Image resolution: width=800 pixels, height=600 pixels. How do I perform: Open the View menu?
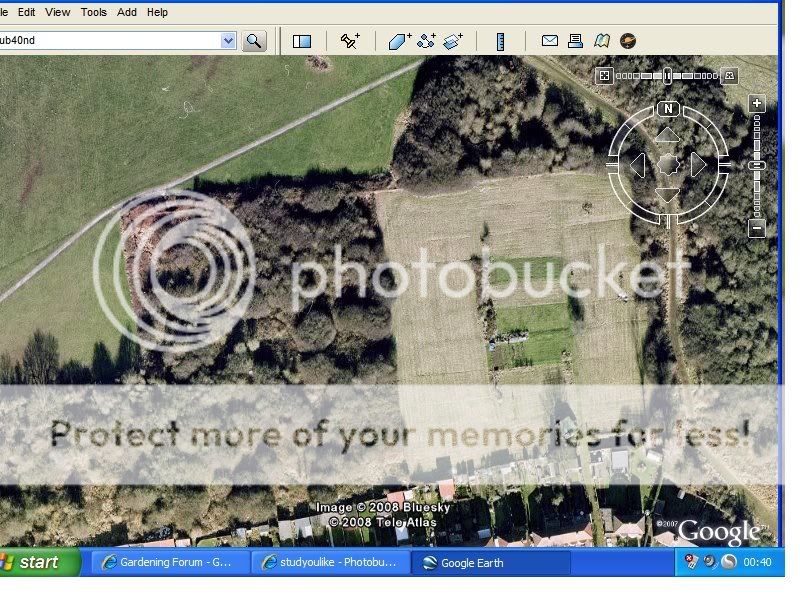(58, 12)
